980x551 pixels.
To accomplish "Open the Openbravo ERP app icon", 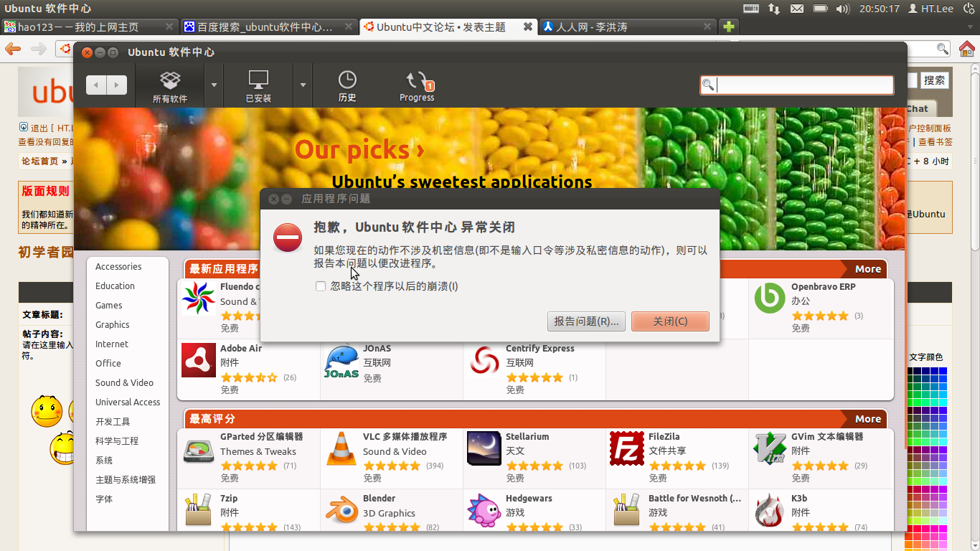I will pos(770,298).
